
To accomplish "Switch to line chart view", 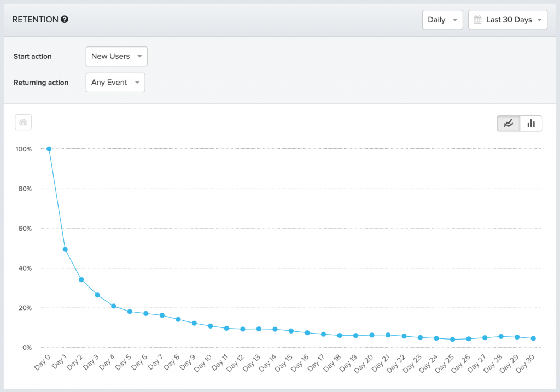I will (x=508, y=124).
